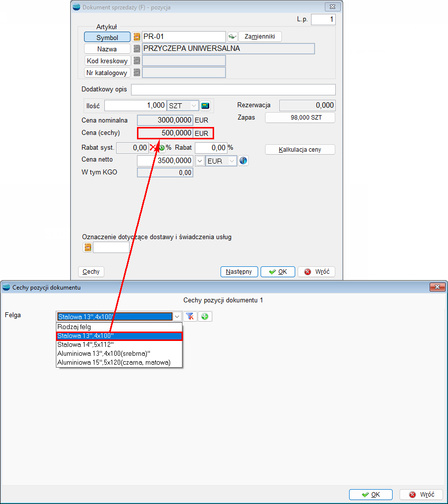Open the small price dropdown left of the EUR combo

tap(200, 161)
